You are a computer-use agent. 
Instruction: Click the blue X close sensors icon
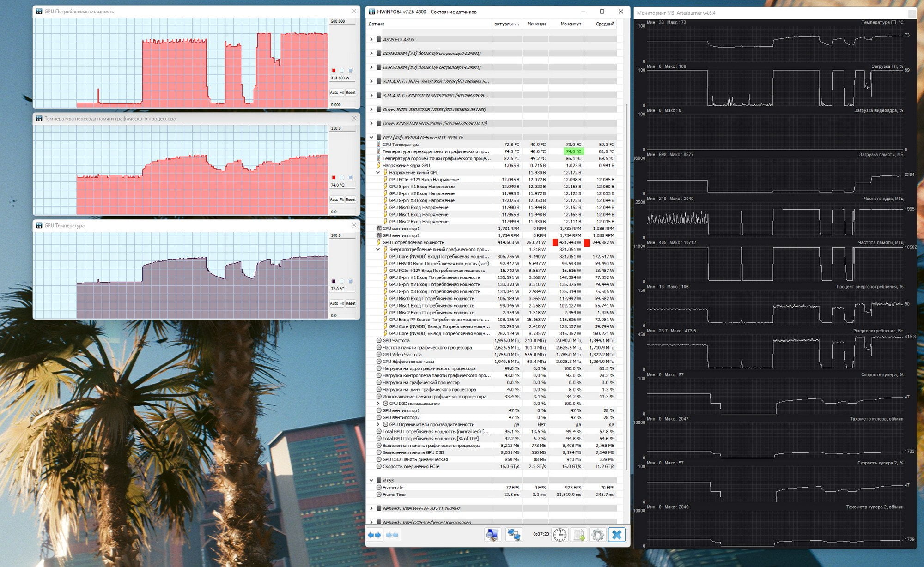[617, 535]
